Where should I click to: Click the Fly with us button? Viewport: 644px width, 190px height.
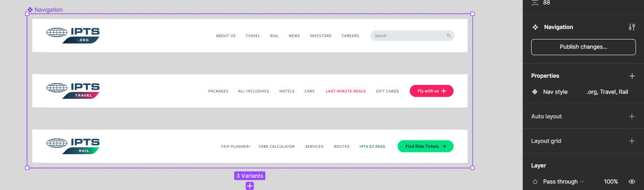tap(431, 91)
